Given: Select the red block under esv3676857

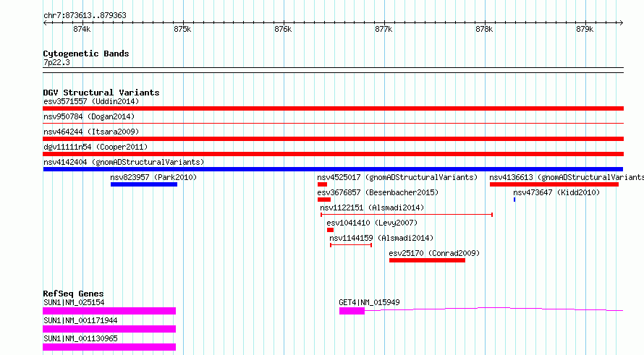Looking at the screenshot, I should (324, 200).
